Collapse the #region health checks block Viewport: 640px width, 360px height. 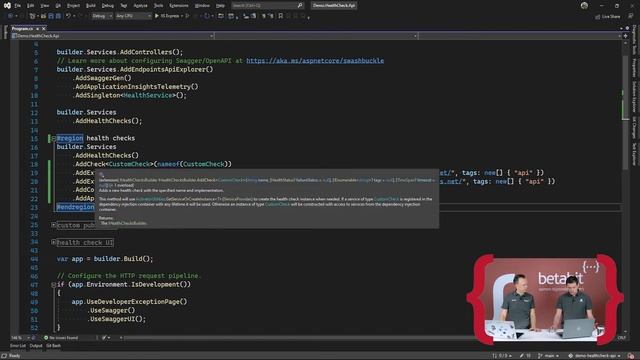pyautogui.click(x=53, y=138)
